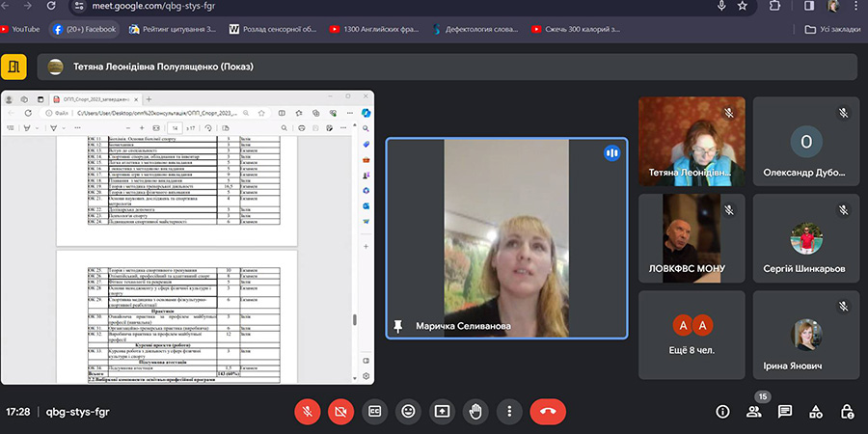Open Edge sidebar settings gear icon
Viewport: 868px width, 434px height.
[366, 376]
